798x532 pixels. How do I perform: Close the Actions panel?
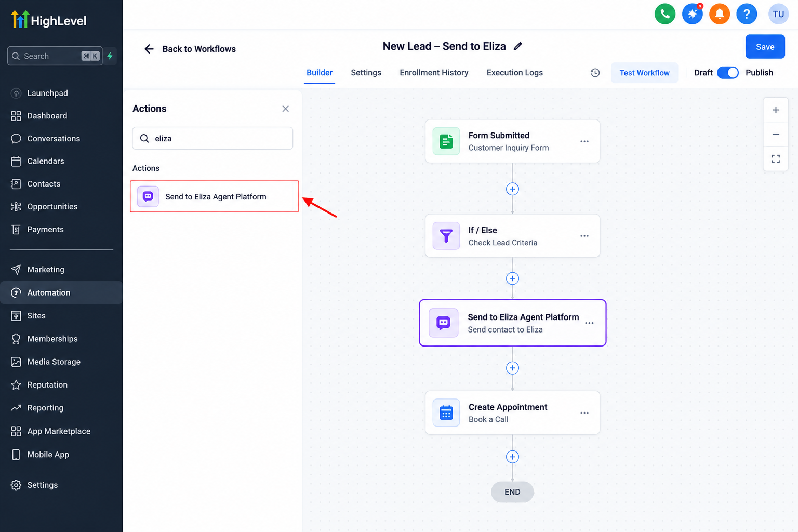[x=285, y=109]
